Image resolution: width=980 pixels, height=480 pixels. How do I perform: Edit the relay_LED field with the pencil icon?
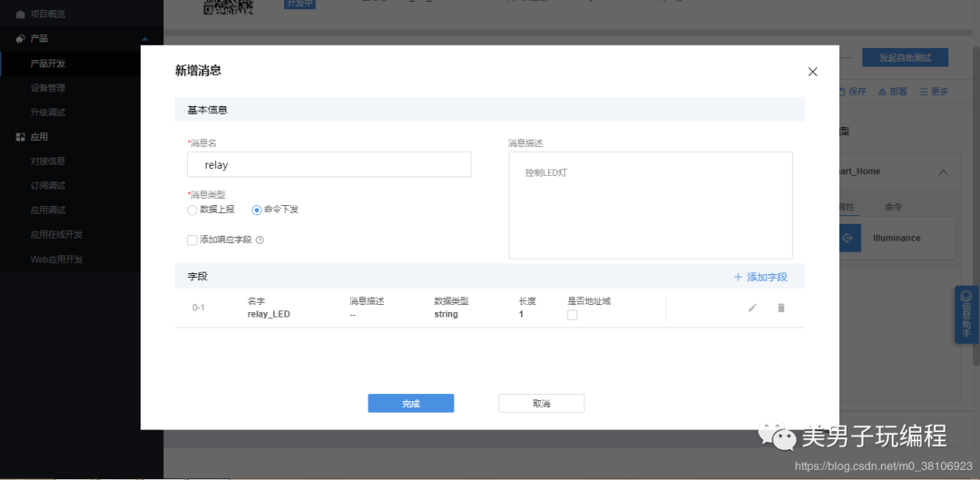pyautogui.click(x=752, y=308)
